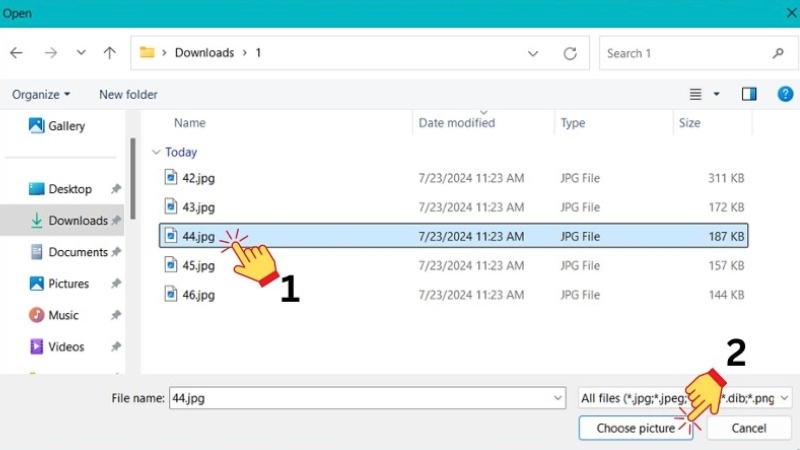Viewport: 800px width, 450px height.
Task: Open the Organize menu
Action: pos(41,94)
